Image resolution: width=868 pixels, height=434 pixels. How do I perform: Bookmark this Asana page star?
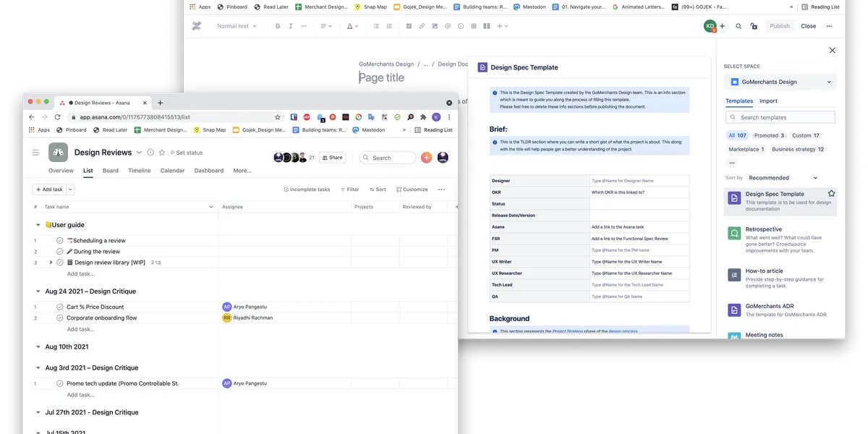tap(278, 116)
